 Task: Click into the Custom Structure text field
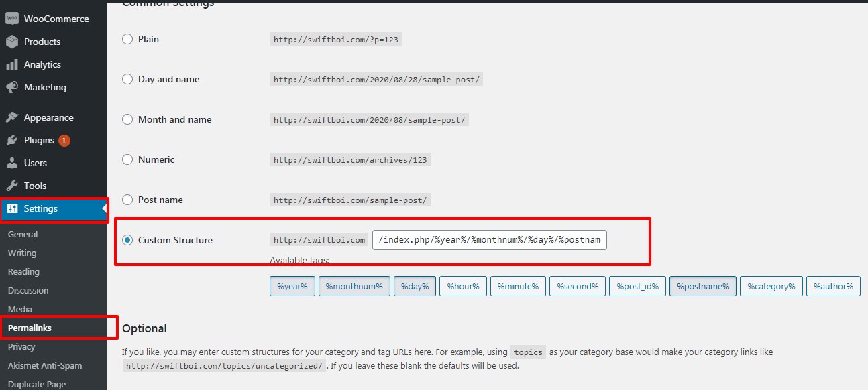[x=489, y=240]
